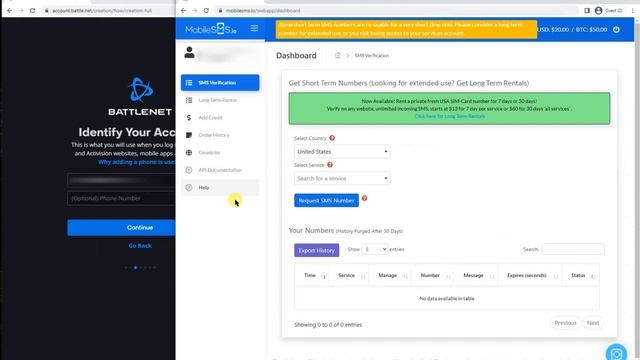
Task: Click the Showing 0 to 0 of 0 entries text
Action: click(x=328, y=325)
